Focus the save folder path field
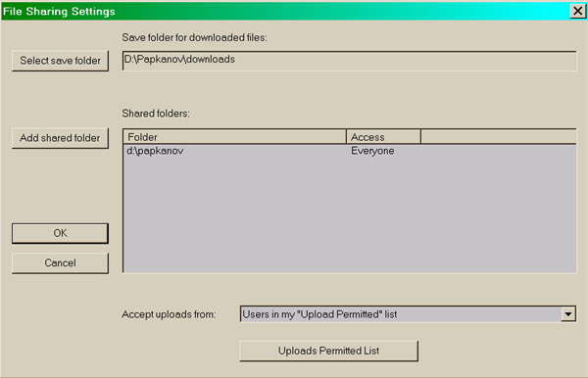The height and width of the screenshot is (378, 588). coord(349,61)
